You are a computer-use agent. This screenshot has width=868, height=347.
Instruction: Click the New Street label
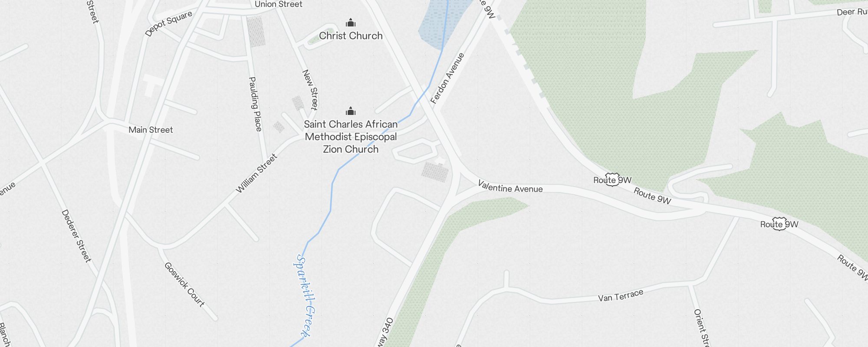(310, 90)
